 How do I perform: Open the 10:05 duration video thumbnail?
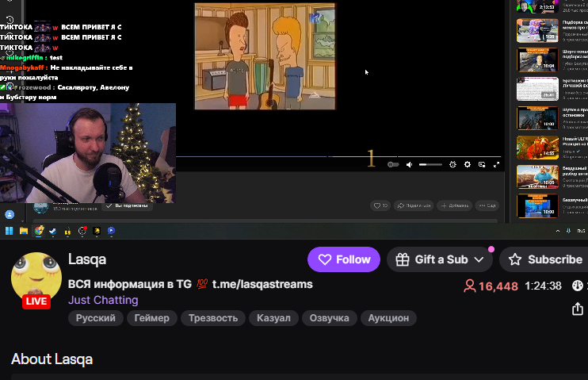[x=537, y=177]
